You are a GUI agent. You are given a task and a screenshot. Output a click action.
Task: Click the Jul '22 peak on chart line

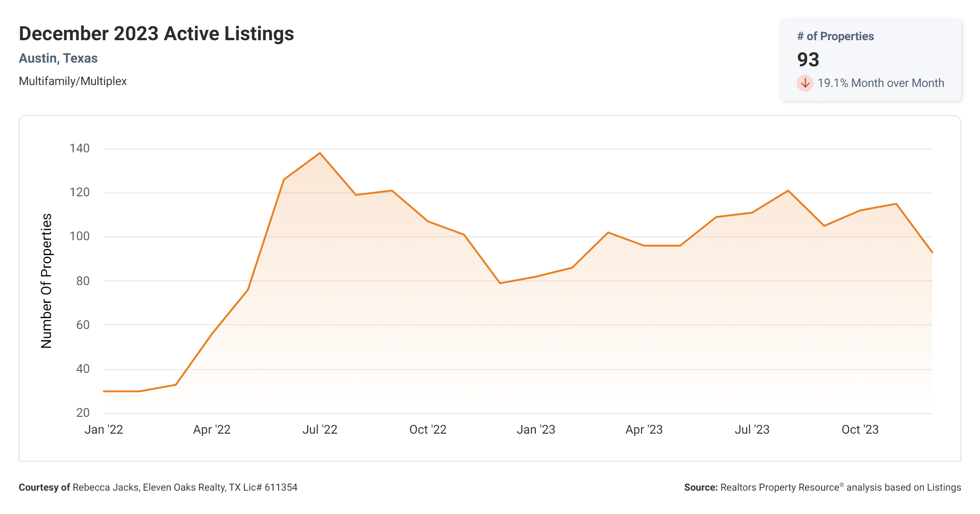click(x=320, y=153)
